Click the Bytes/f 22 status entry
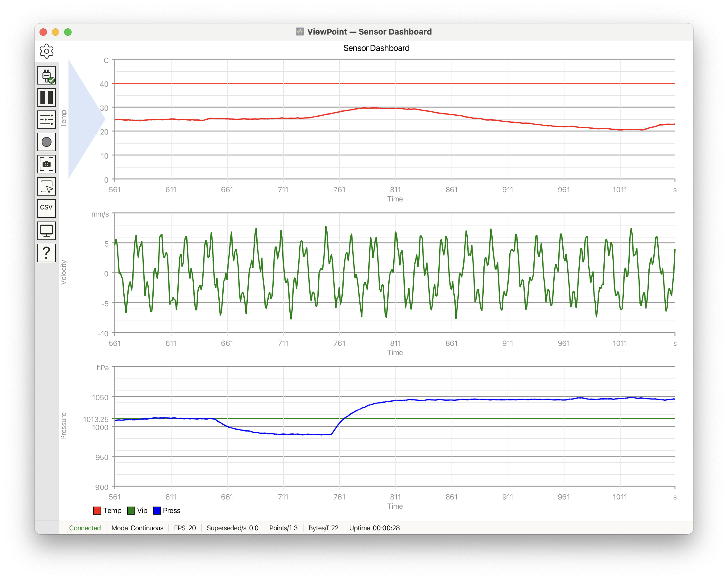Image resolution: width=728 pixels, height=580 pixels. (x=323, y=528)
